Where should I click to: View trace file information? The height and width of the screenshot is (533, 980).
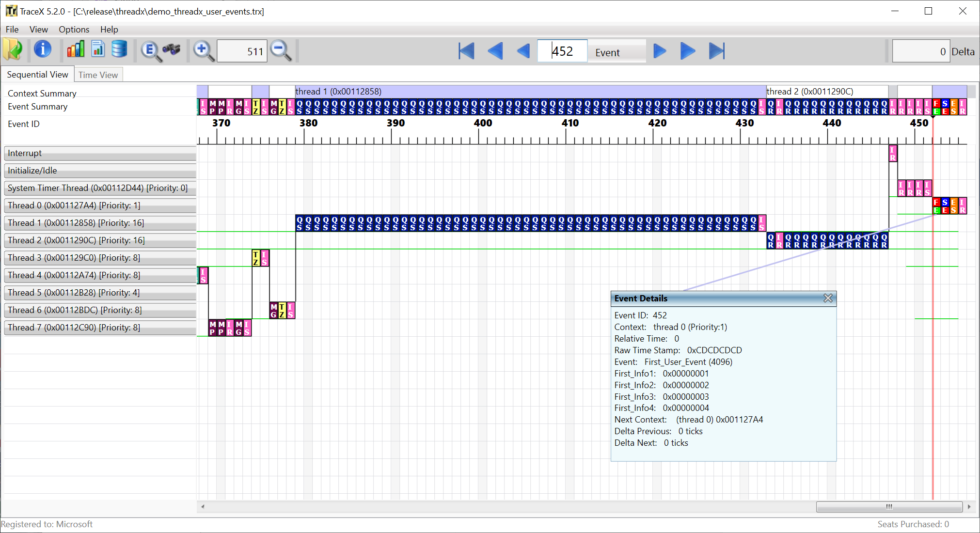tap(43, 50)
